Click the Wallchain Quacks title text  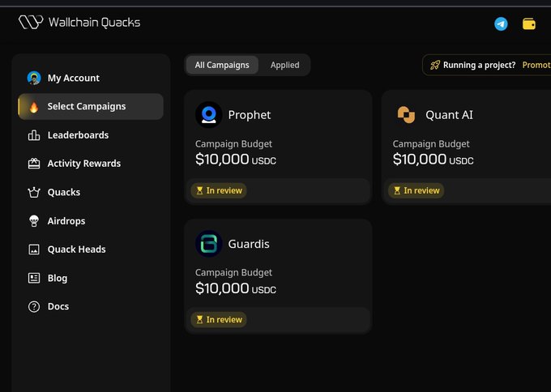click(x=95, y=23)
